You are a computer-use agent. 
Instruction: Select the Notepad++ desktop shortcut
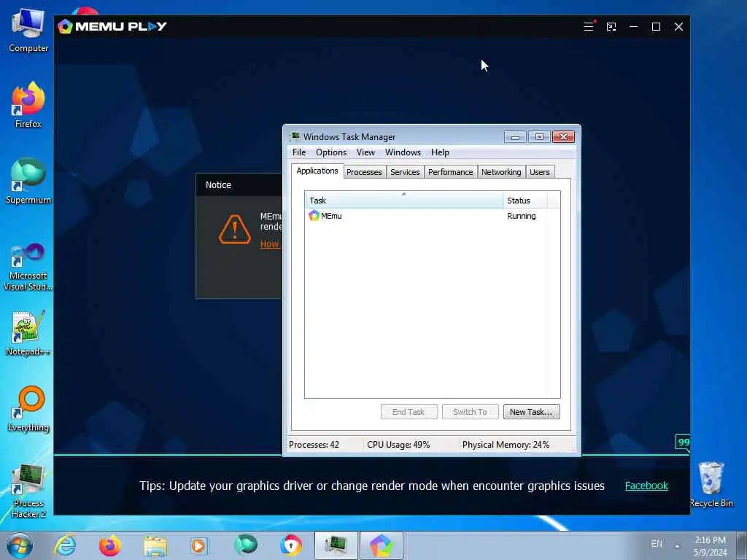tap(28, 333)
